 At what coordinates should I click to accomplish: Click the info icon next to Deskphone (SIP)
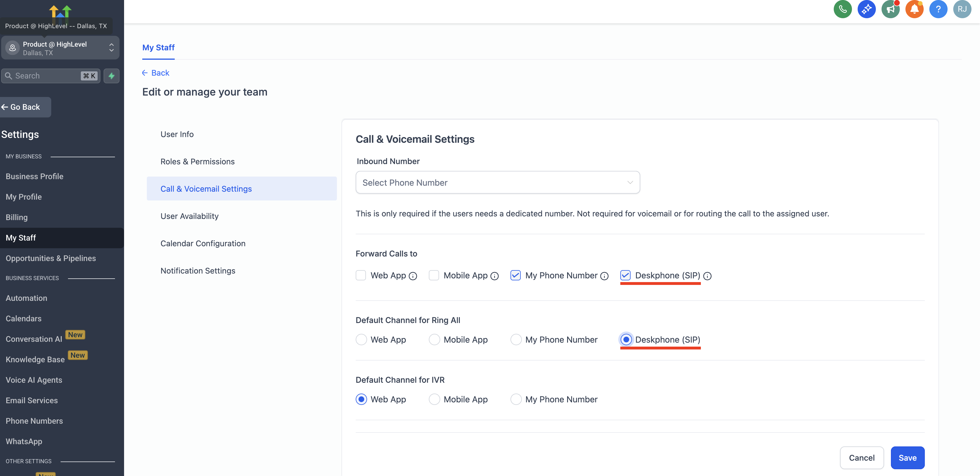707,276
